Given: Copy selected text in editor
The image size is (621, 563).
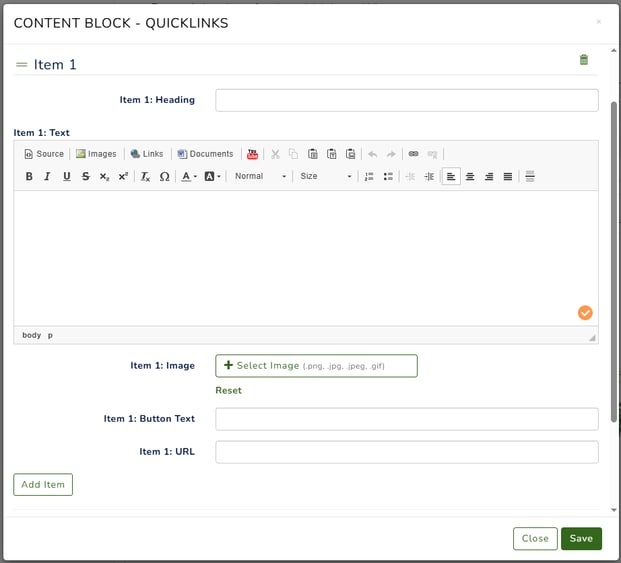Looking at the screenshot, I should [x=293, y=154].
